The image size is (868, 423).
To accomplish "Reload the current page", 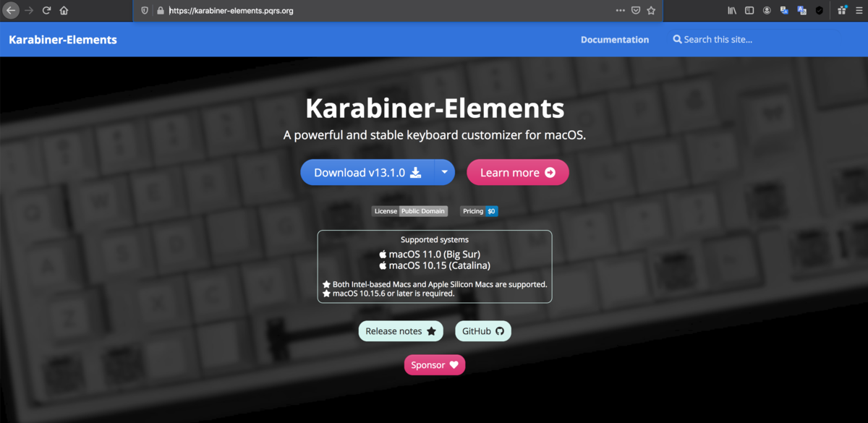I will [46, 11].
